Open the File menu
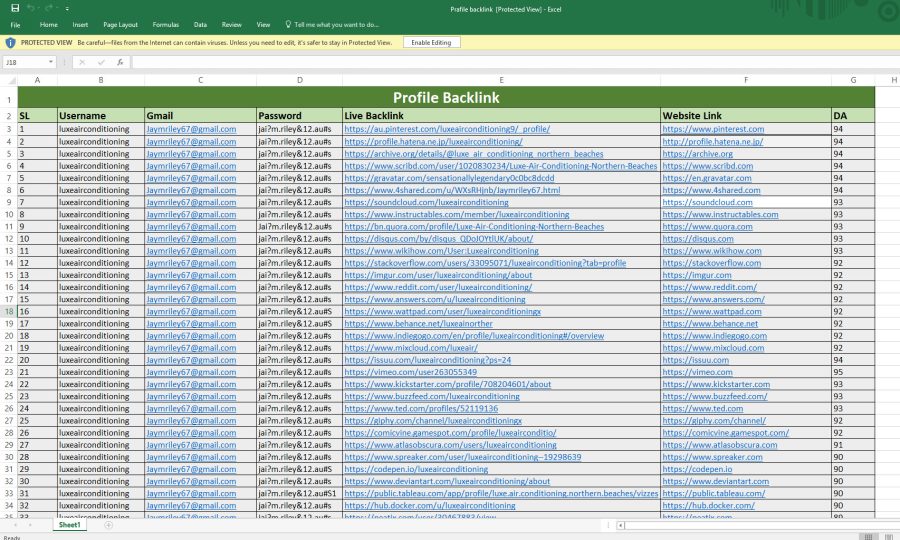900x540 pixels. (x=15, y=25)
